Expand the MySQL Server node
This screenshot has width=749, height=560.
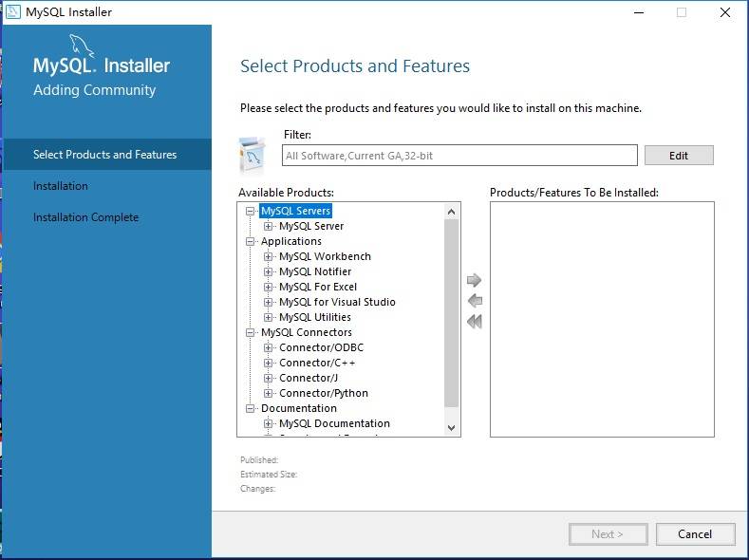point(268,226)
